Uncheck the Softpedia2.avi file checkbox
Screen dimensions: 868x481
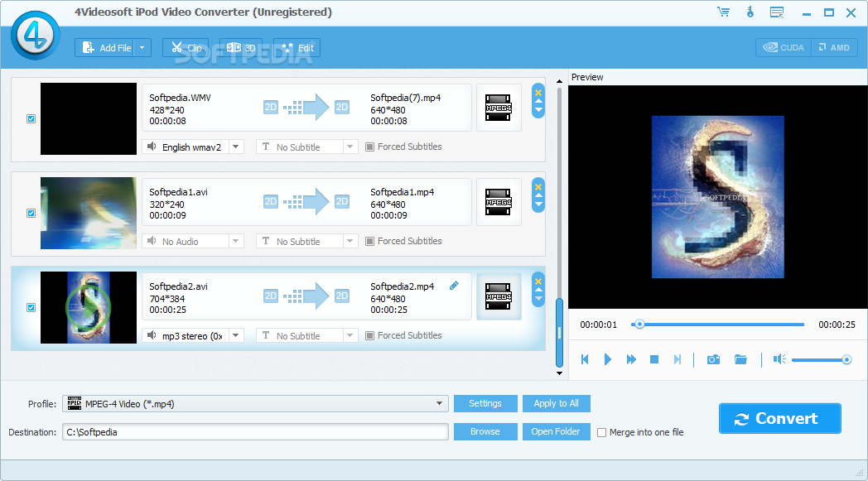point(31,308)
